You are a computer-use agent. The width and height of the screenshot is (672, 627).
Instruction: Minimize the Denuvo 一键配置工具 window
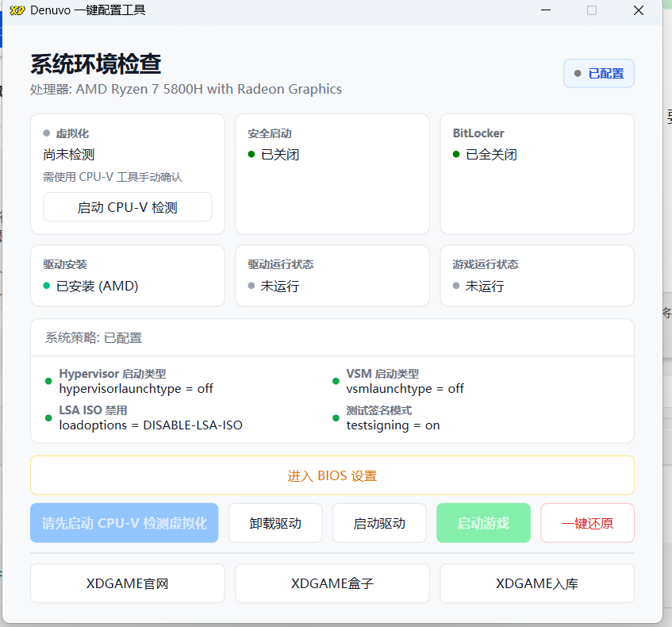pos(546,10)
